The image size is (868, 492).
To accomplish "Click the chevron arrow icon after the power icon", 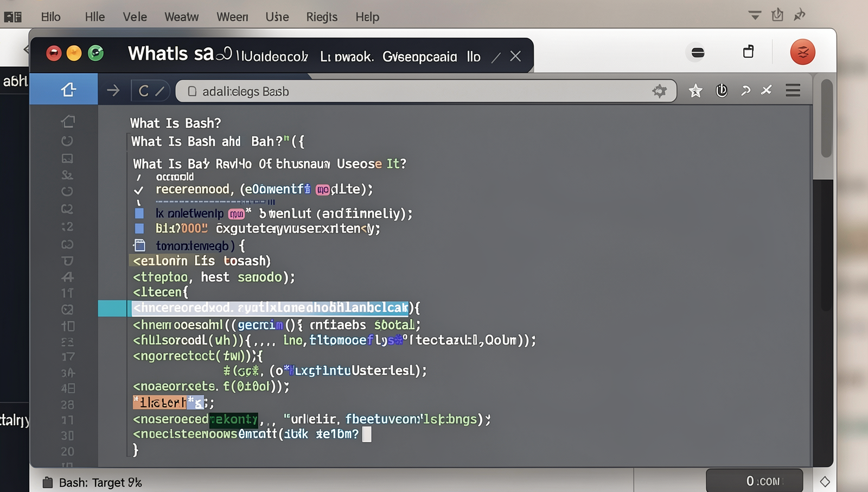I will pos(745,91).
